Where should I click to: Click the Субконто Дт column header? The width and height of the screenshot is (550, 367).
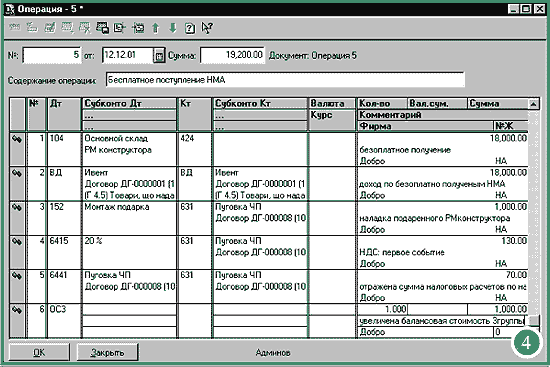coord(129,104)
